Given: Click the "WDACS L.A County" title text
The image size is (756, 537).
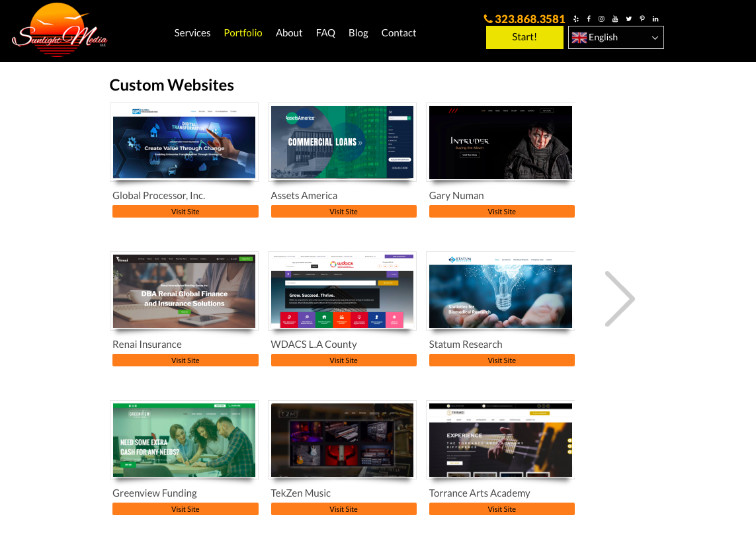Looking at the screenshot, I should 314,344.
